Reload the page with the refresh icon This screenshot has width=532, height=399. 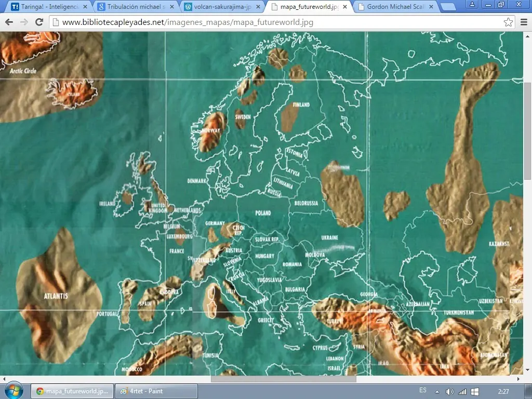(x=39, y=22)
